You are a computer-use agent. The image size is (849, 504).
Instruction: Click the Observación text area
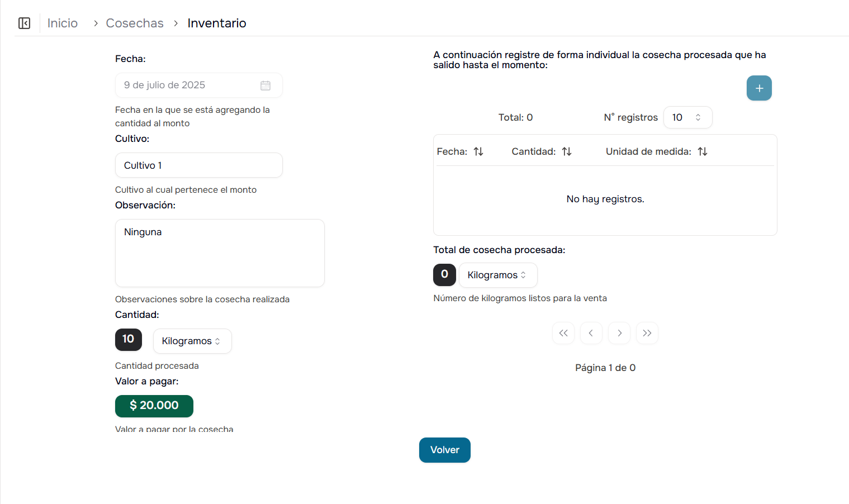219,253
